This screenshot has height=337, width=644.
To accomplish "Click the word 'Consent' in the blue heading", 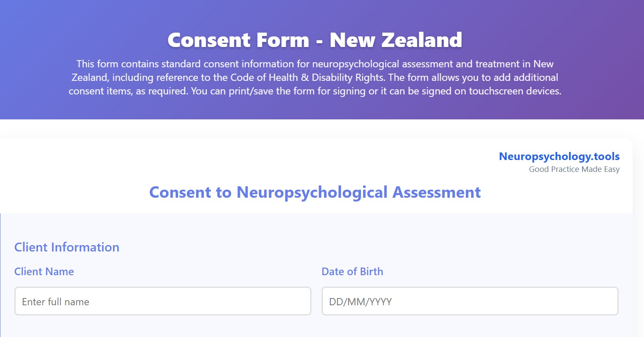I will click(x=180, y=192).
